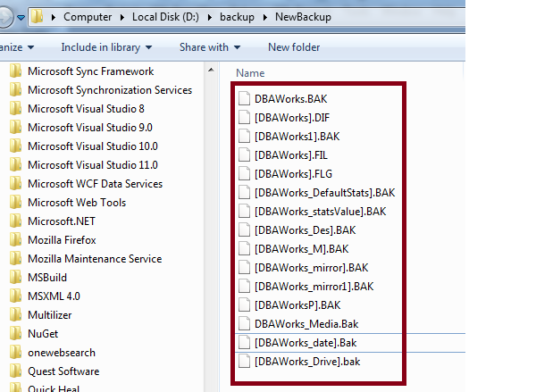The height and width of the screenshot is (392, 536).
Task: Click the [DBAWorks_mirror1].BAK file icon
Action: [x=244, y=286]
